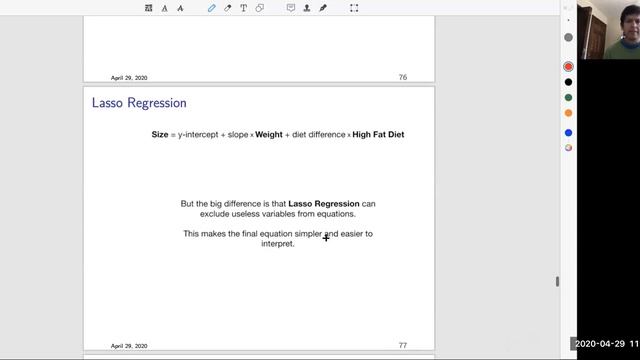Image resolution: width=640 pixels, height=360 pixels.
Task: Click April 29, 2020 on slide 77
Action: pyautogui.click(x=129, y=346)
